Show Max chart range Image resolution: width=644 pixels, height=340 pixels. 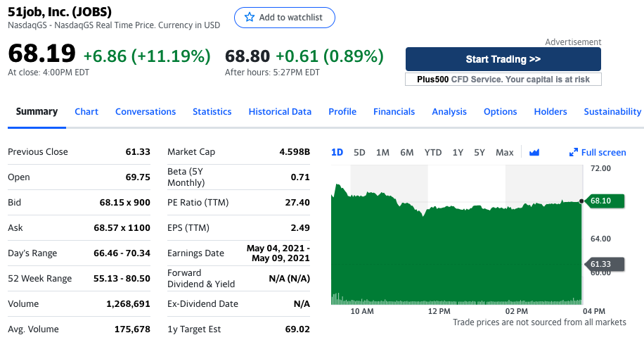click(x=504, y=153)
